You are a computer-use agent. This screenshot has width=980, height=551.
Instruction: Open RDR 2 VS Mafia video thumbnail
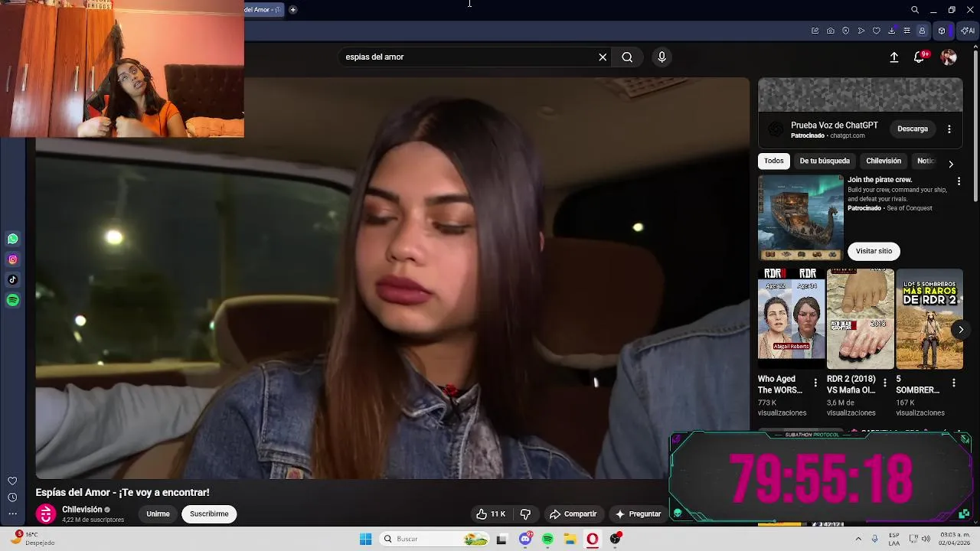point(861,319)
